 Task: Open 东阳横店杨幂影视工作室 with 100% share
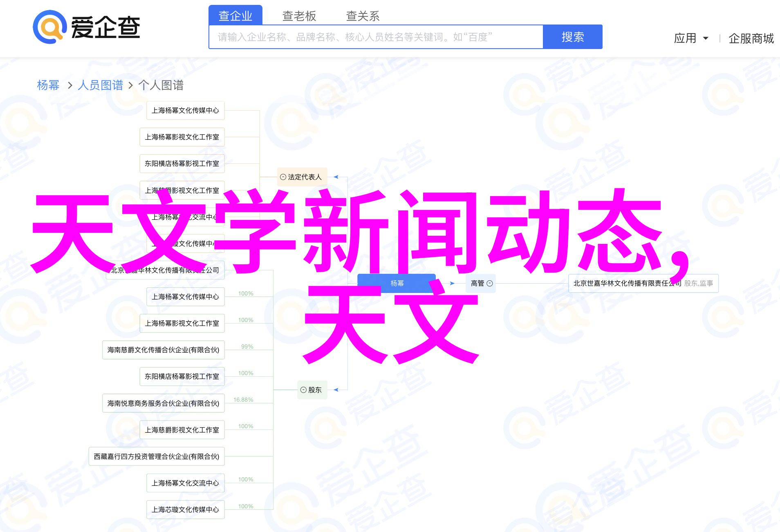(x=182, y=376)
